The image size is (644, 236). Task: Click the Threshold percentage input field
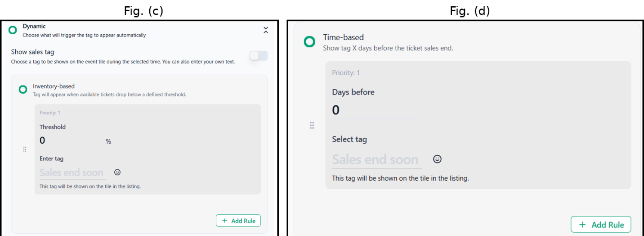point(71,141)
